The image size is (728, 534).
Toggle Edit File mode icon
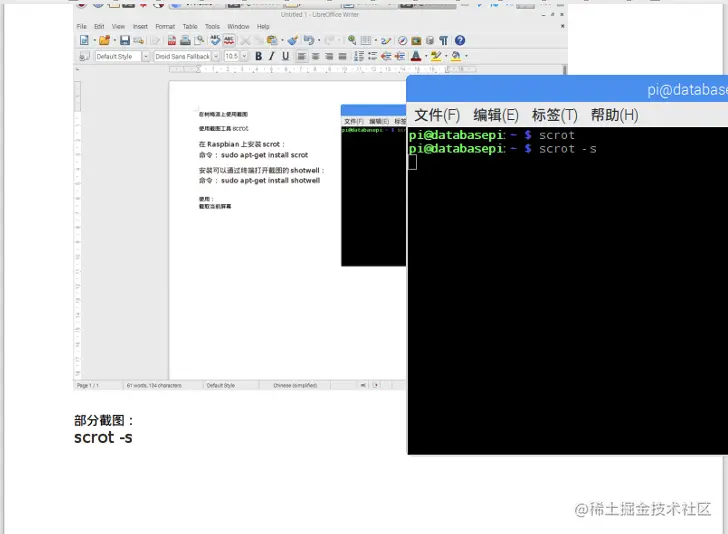click(155, 40)
